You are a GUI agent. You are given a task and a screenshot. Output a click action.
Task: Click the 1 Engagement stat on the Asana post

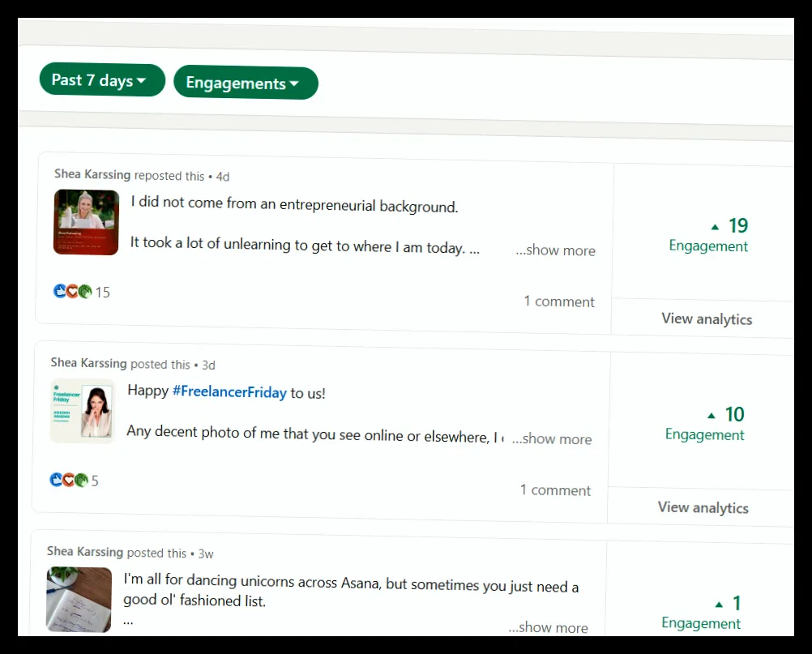701,612
